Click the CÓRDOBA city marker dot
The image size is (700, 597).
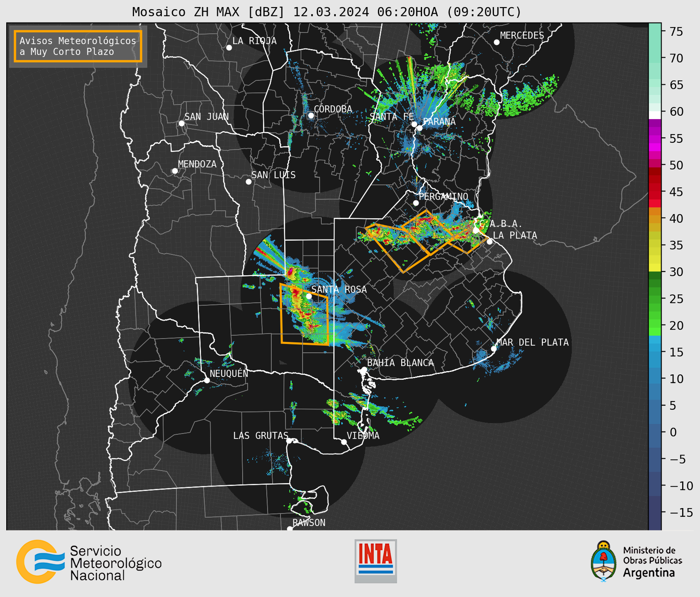(311, 115)
